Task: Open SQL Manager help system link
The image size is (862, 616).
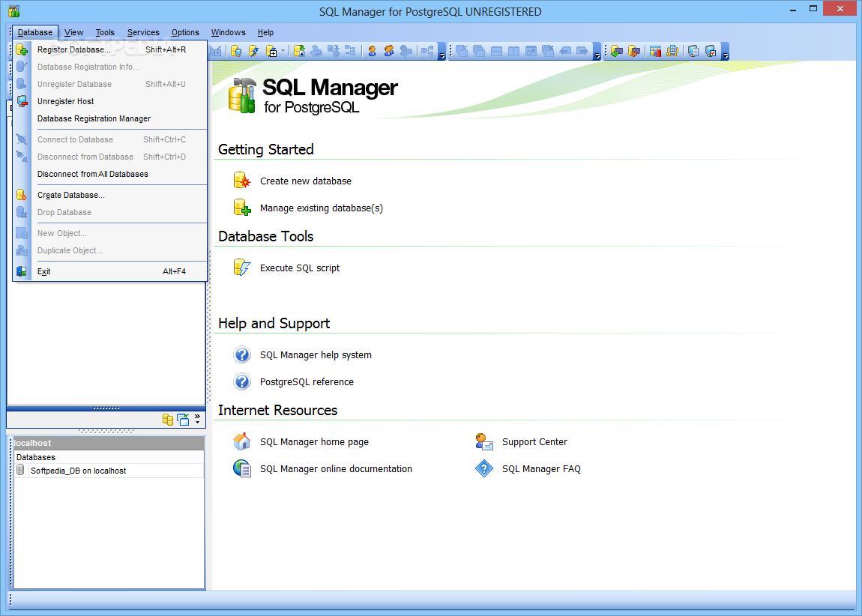Action: (316, 355)
